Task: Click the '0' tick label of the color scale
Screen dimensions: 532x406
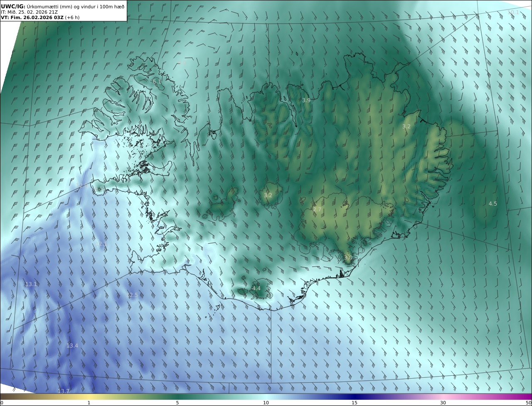Action: tap(2, 403)
